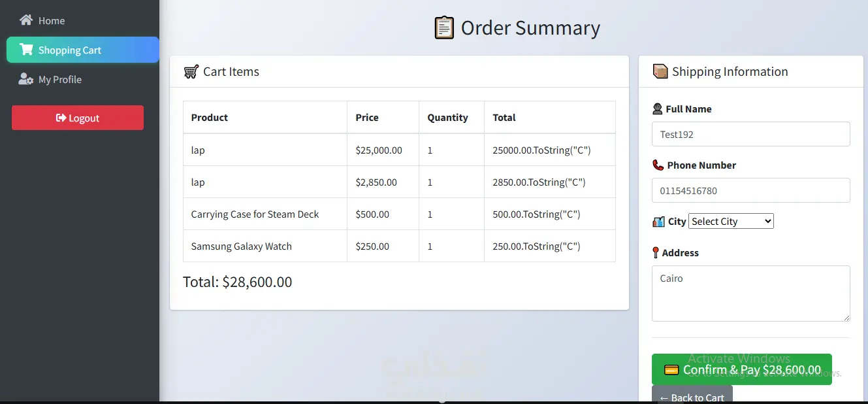Viewport: 868px width, 404px height.
Task: Focus the Phone Number field
Action: [750, 191]
